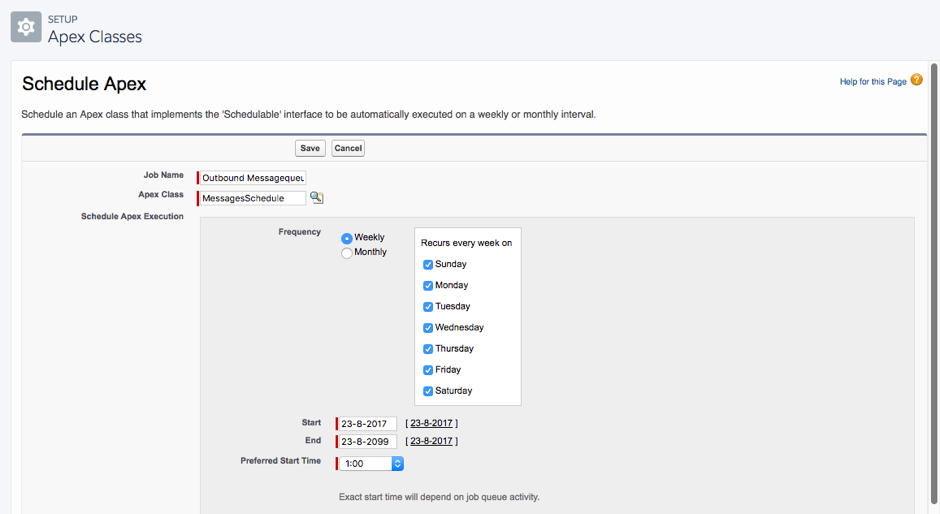The height and width of the screenshot is (514, 940).
Task: Uncheck the Thursday checkbox
Action: (x=428, y=349)
